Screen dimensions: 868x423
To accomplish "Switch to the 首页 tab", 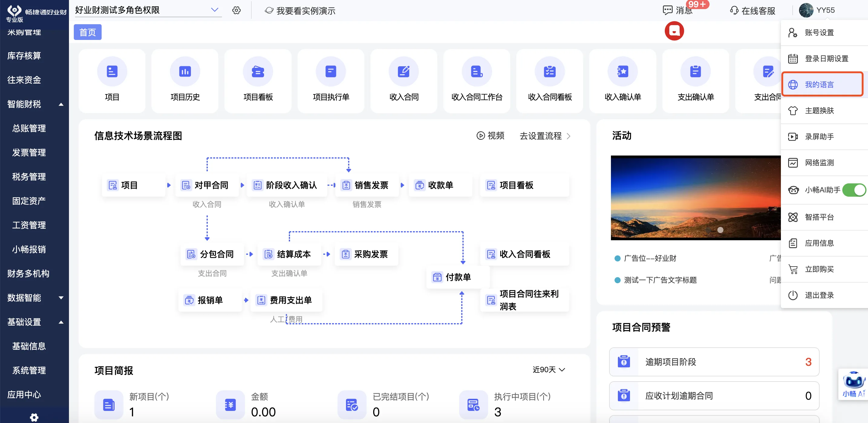I will point(88,32).
